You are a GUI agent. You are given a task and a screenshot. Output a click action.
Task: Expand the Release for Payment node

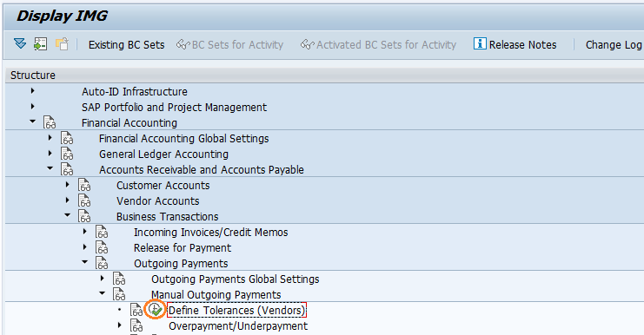[84, 246]
